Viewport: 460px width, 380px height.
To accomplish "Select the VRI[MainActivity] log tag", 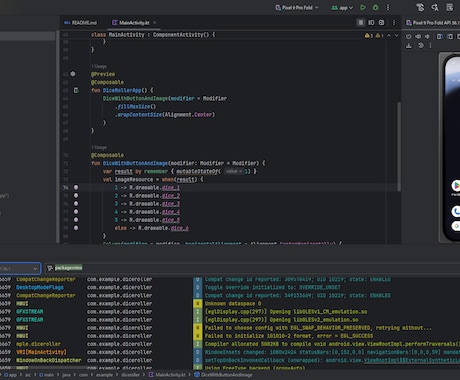I will click(x=41, y=352).
